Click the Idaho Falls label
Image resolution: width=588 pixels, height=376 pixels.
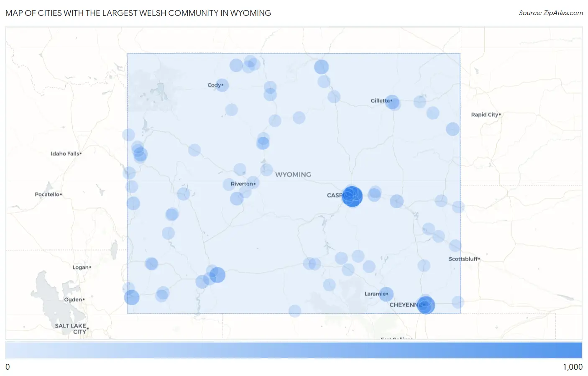pyautogui.click(x=66, y=153)
